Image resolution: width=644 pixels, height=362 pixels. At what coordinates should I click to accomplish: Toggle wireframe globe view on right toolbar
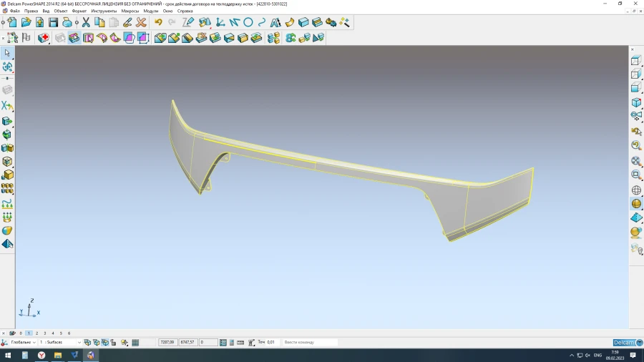pyautogui.click(x=636, y=190)
